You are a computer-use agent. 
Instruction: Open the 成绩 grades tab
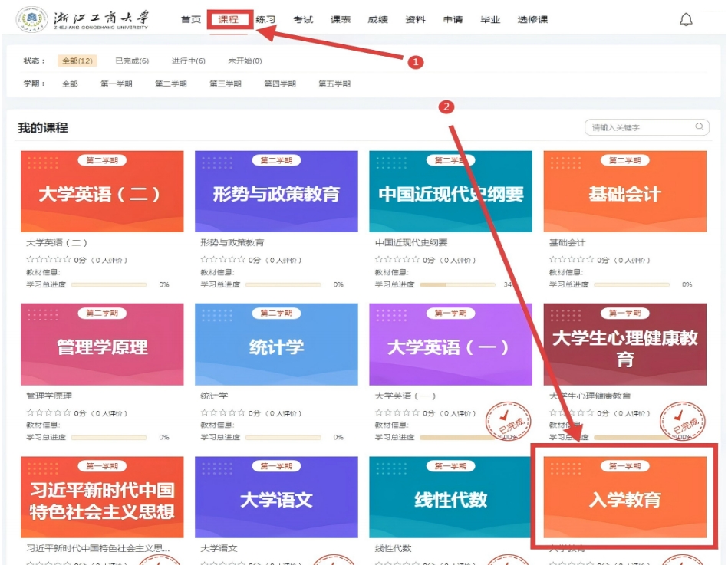(x=377, y=19)
